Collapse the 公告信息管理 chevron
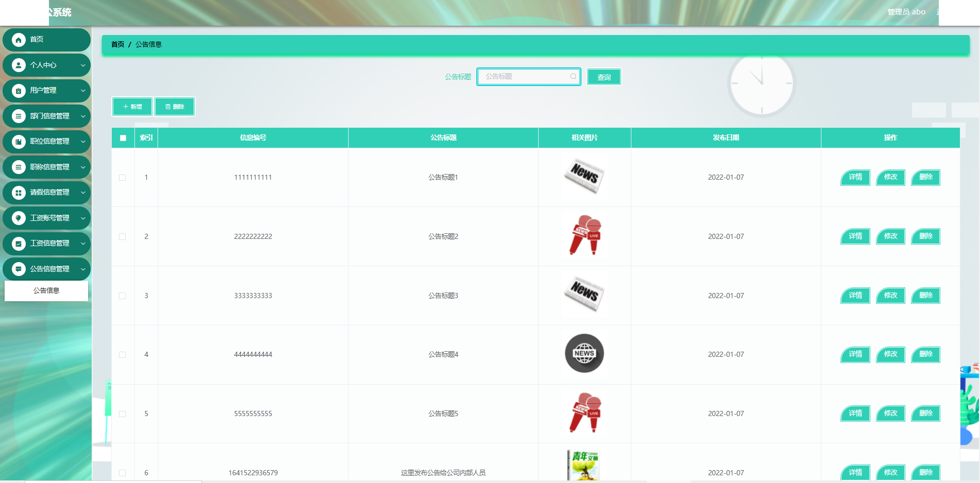This screenshot has height=483, width=980. (83, 269)
